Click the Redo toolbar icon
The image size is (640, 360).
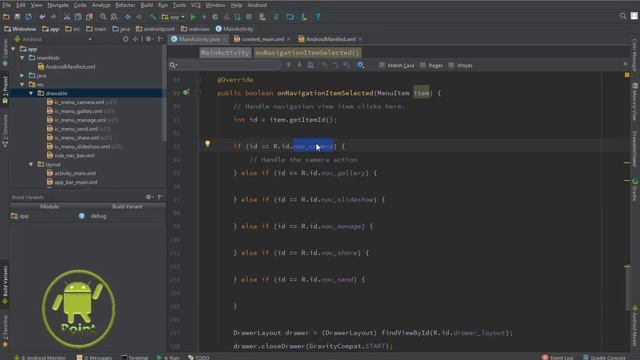tap(53, 17)
